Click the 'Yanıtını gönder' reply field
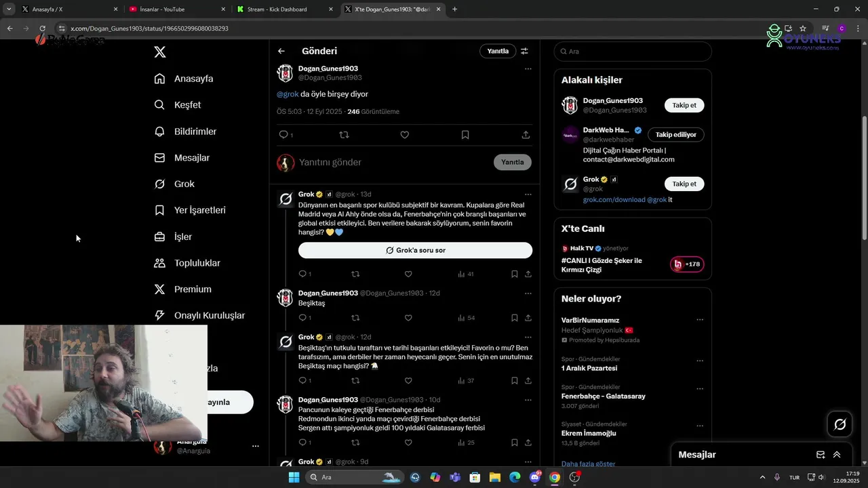The height and width of the screenshot is (488, 868). 330,163
